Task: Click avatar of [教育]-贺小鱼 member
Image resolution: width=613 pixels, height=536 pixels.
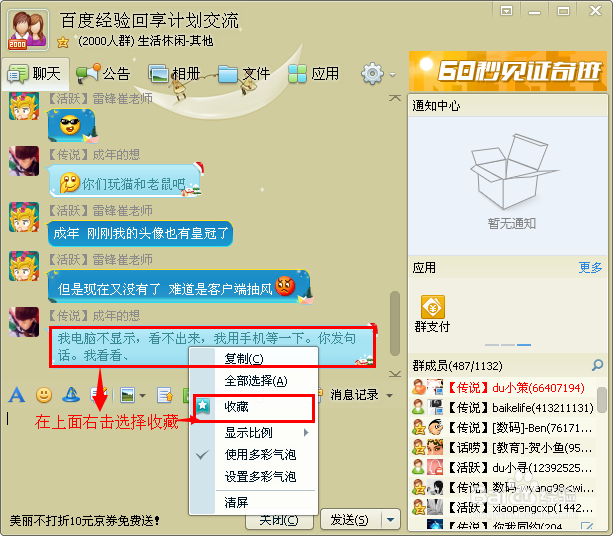Action: coord(435,447)
